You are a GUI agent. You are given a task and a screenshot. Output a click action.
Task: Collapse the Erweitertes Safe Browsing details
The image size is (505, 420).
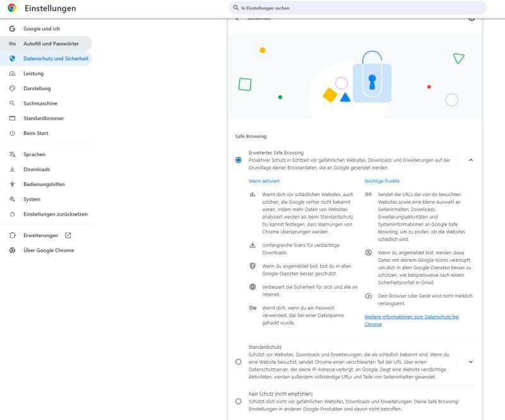tap(470, 160)
